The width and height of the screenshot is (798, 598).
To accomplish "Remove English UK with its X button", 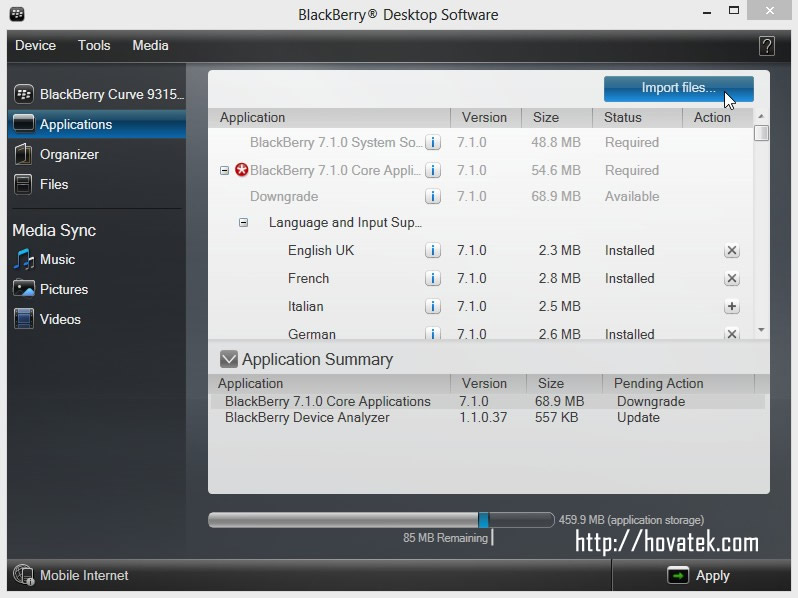I will point(731,250).
